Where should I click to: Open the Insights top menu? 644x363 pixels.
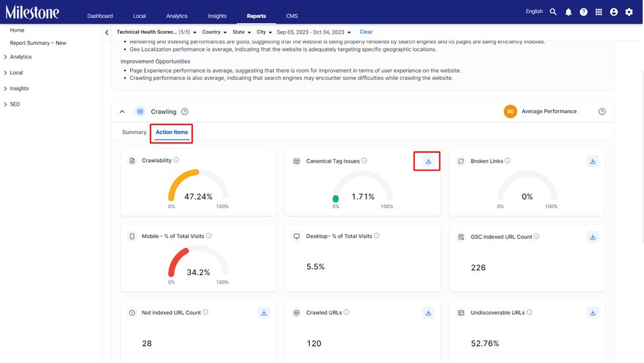pyautogui.click(x=217, y=16)
